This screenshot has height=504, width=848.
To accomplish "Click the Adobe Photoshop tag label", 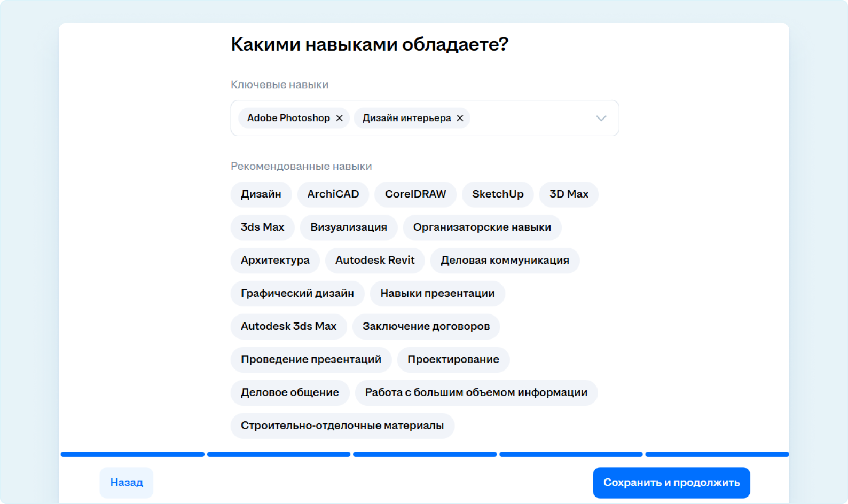I will tap(288, 118).
